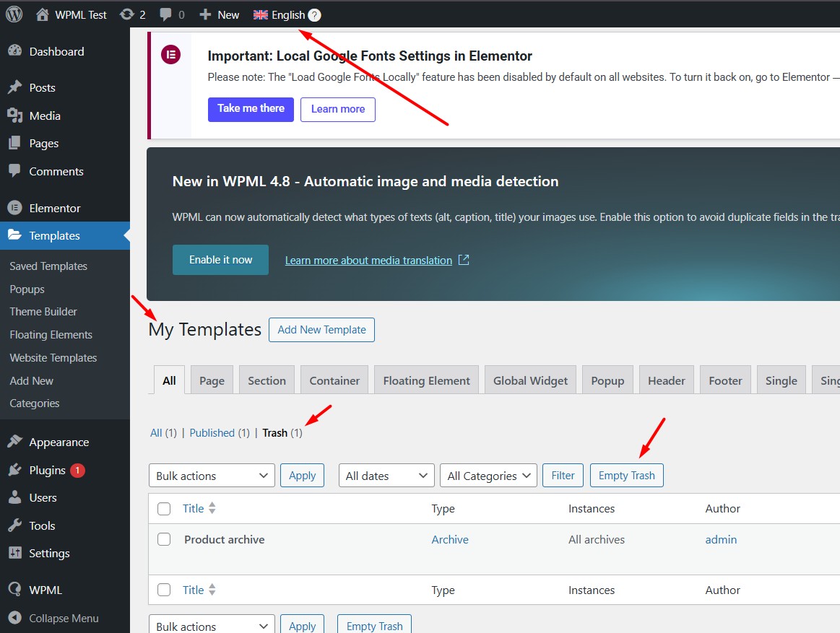Check the Product archive row checkbox
This screenshot has width=840, height=633.
(164, 539)
